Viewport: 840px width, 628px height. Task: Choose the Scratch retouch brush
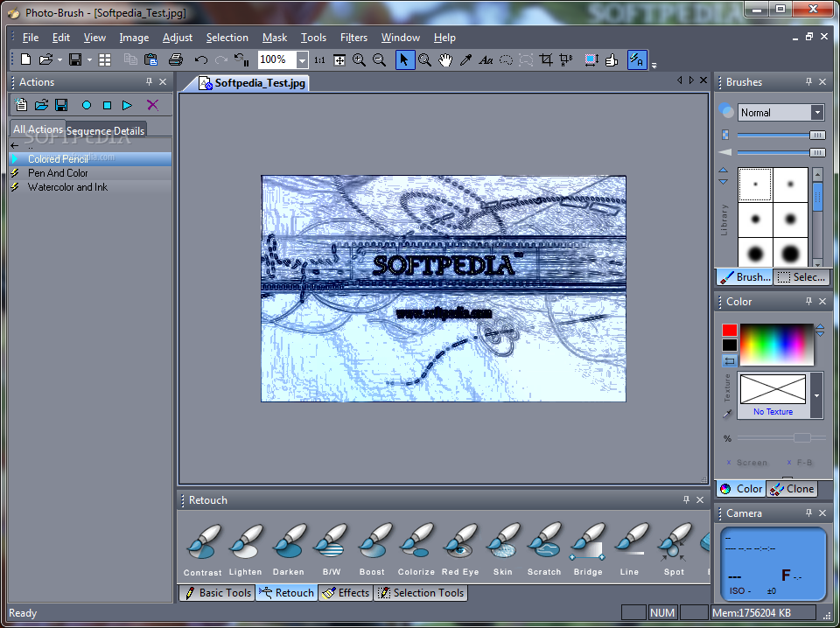click(x=544, y=550)
